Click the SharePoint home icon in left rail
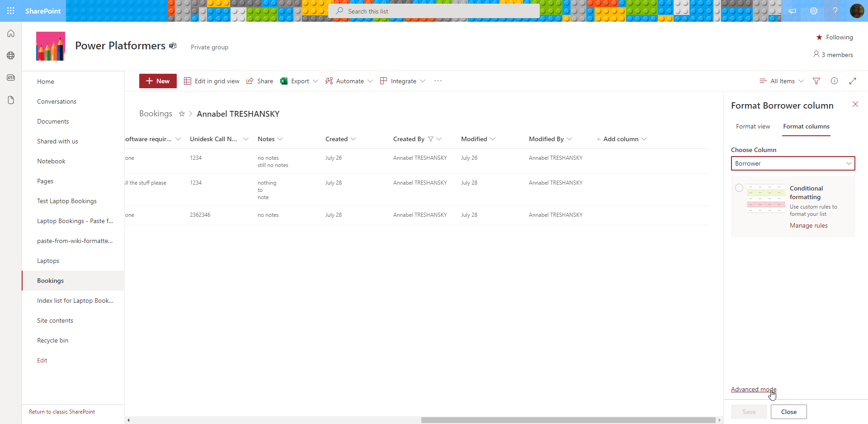 click(11, 33)
